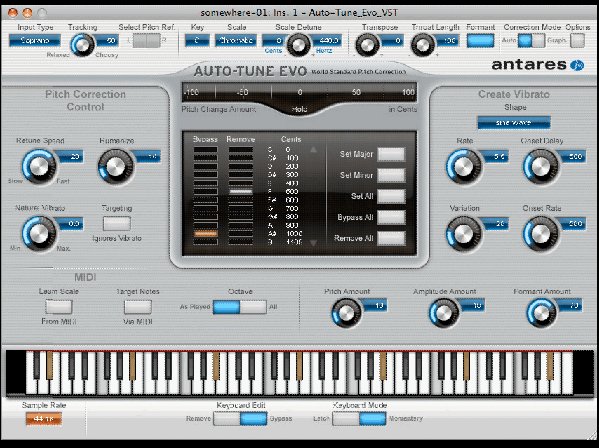Toggle Targeting Ignores Vibrato button

(x=117, y=223)
